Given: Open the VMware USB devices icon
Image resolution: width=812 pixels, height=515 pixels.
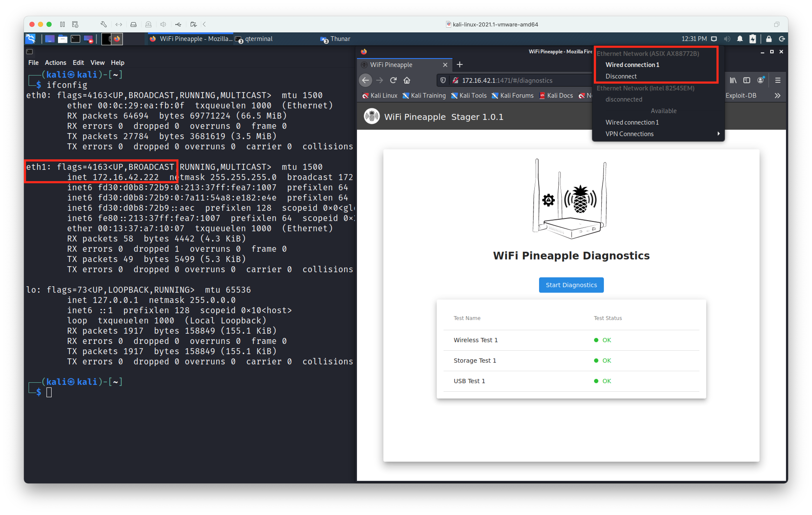Looking at the screenshot, I should 178,24.
